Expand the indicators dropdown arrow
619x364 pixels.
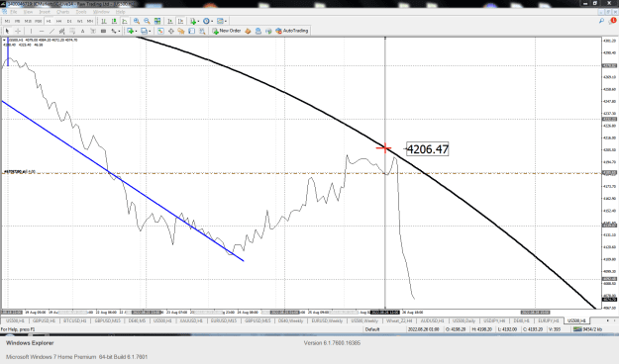pyautogui.click(x=198, y=21)
